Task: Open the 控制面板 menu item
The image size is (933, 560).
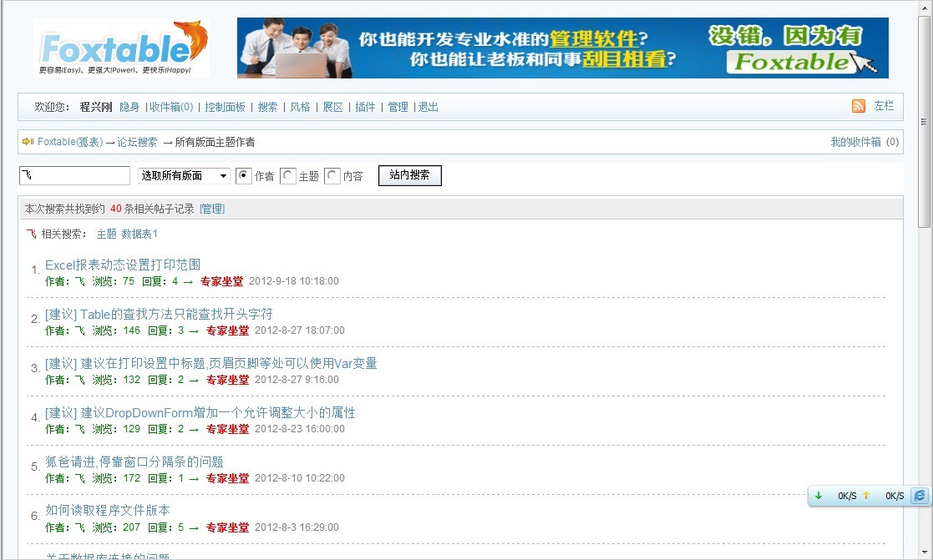Action: (x=225, y=107)
